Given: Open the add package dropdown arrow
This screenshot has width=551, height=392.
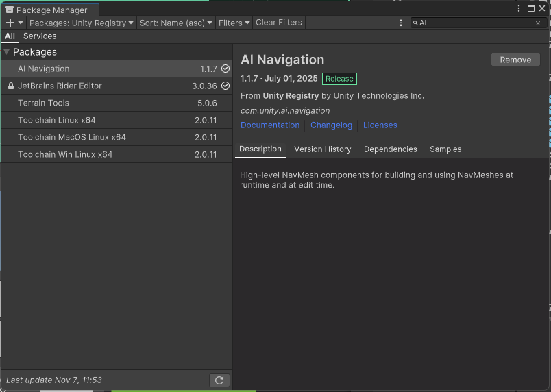Looking at the screenshot, I should [21, 23].
